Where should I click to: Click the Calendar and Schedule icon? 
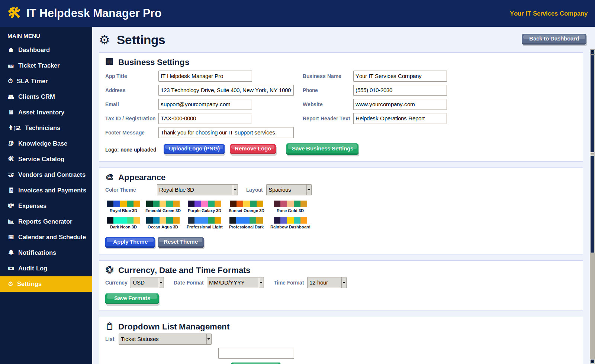tap(11, 237)
